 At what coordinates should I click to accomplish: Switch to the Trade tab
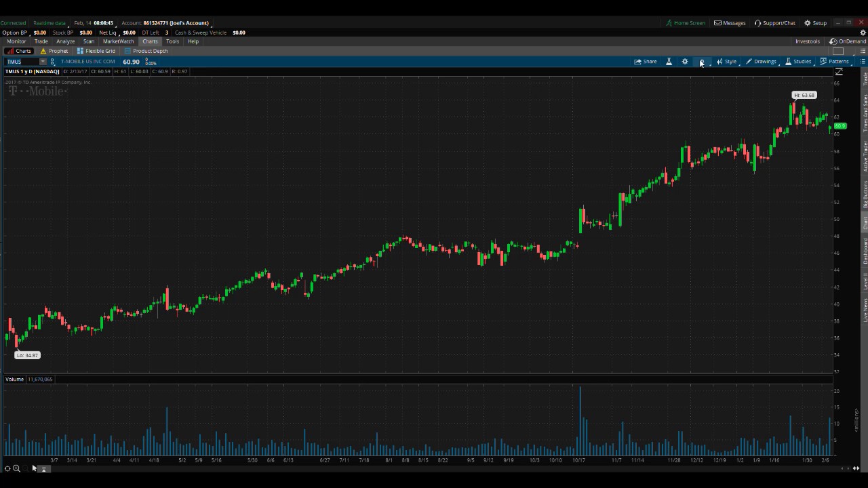coord(41,41)
